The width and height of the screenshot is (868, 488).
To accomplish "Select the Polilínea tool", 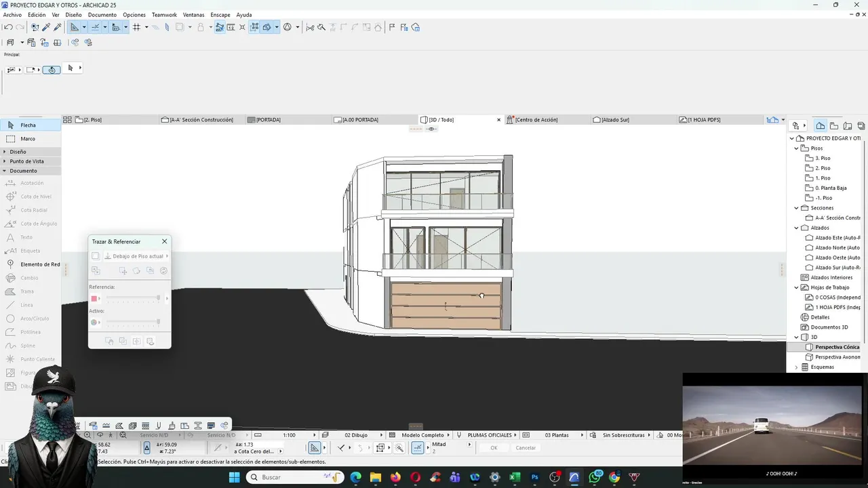I will pyautogui.click(x=31, y=332).
